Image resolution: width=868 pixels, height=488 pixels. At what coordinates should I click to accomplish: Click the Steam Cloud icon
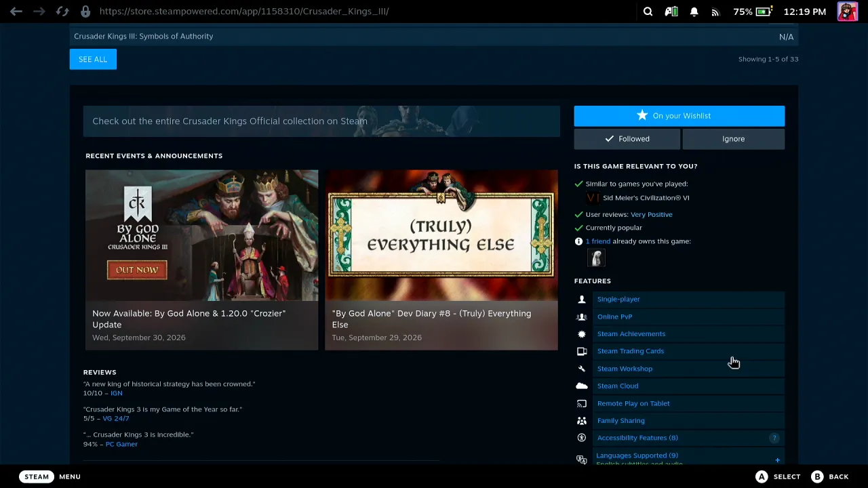pos(582,386)
